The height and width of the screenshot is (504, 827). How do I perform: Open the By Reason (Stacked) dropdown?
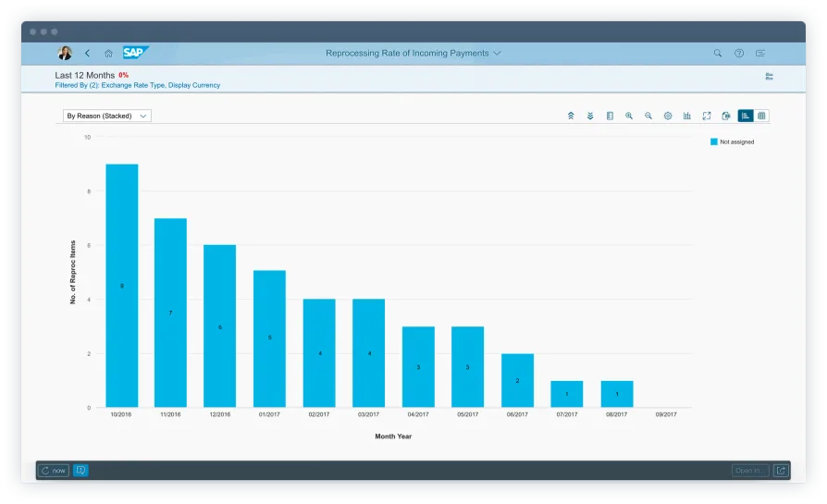[x=107, y=117]
